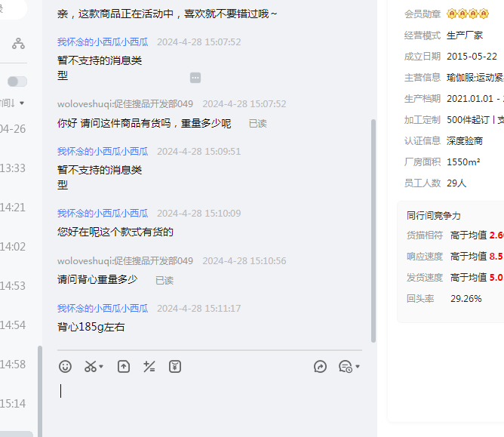Click sender name at 15:10:09
This screenshot has width=504, height=437.
pyautogui.click(x=103, y=213)
